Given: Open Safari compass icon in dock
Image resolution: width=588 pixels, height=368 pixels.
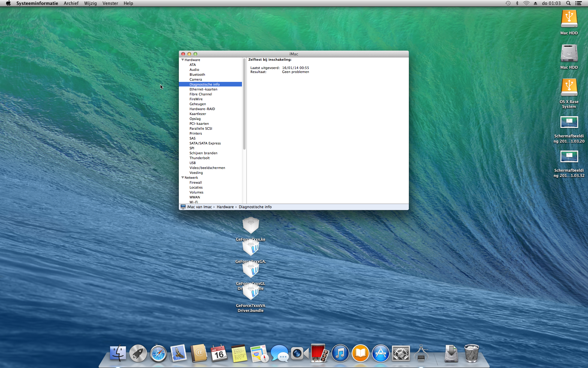Looking at the screenshot, I should point(158,353).
